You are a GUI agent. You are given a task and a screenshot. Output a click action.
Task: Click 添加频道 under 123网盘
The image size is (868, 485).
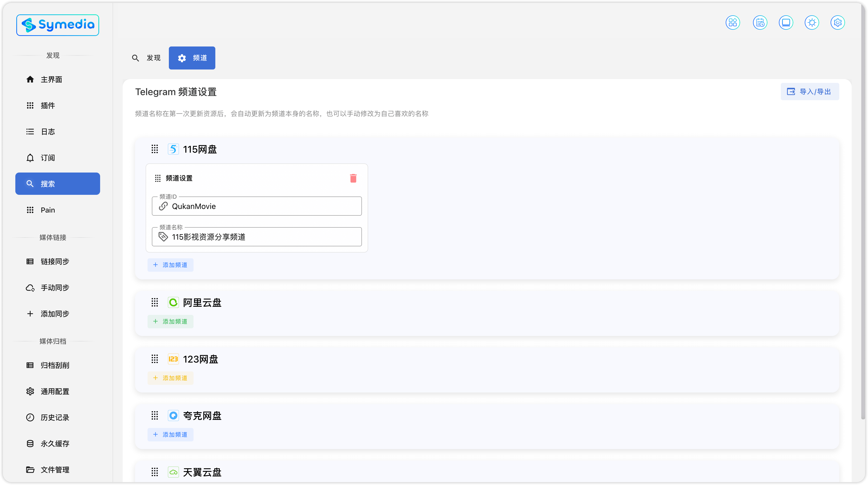coord(171,378)
